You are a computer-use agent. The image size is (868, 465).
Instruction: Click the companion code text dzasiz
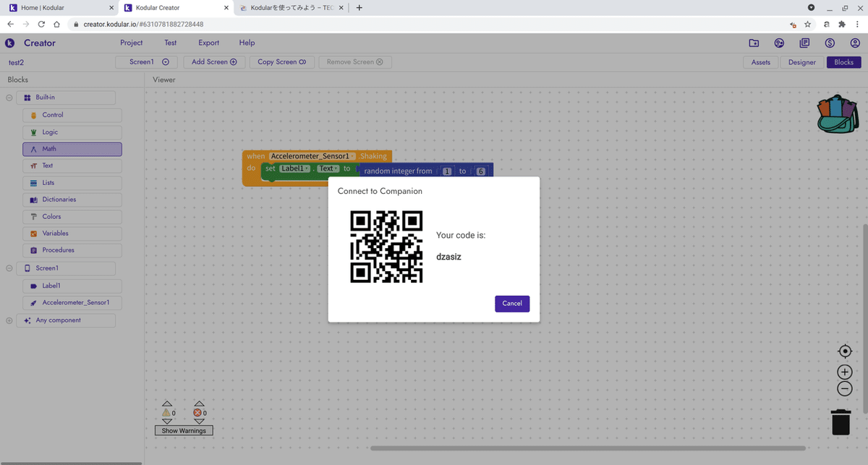point(448,257)
